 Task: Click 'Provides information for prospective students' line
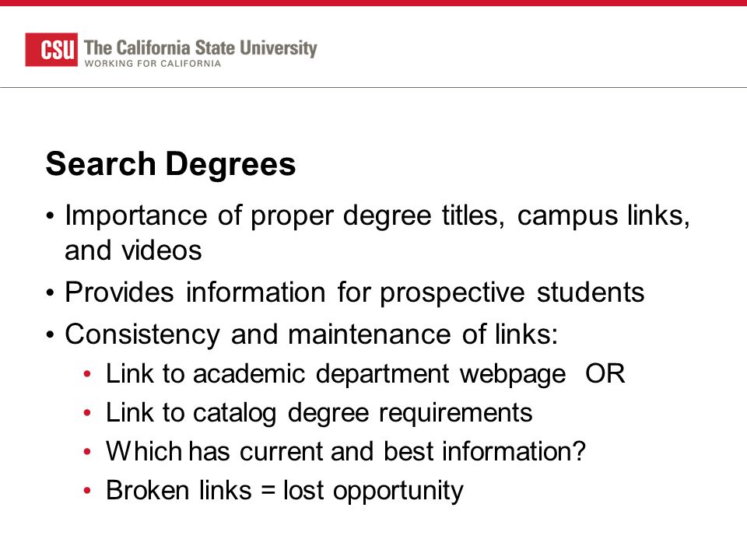355,292
